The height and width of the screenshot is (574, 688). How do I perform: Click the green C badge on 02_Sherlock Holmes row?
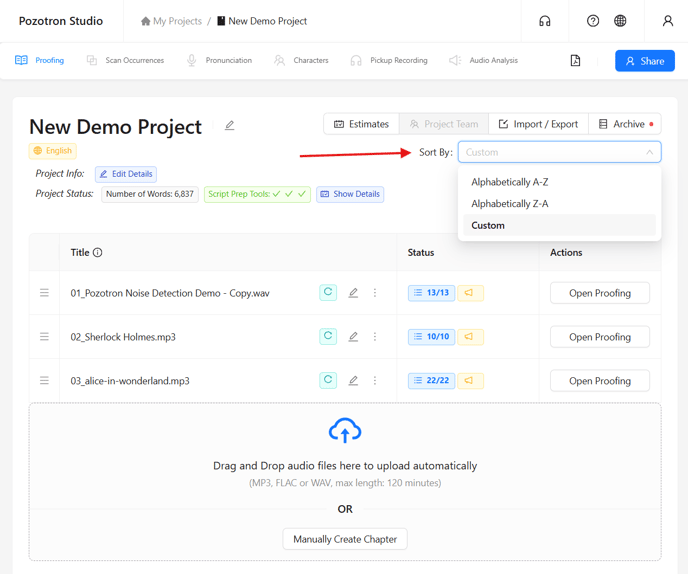coord(328,336)
